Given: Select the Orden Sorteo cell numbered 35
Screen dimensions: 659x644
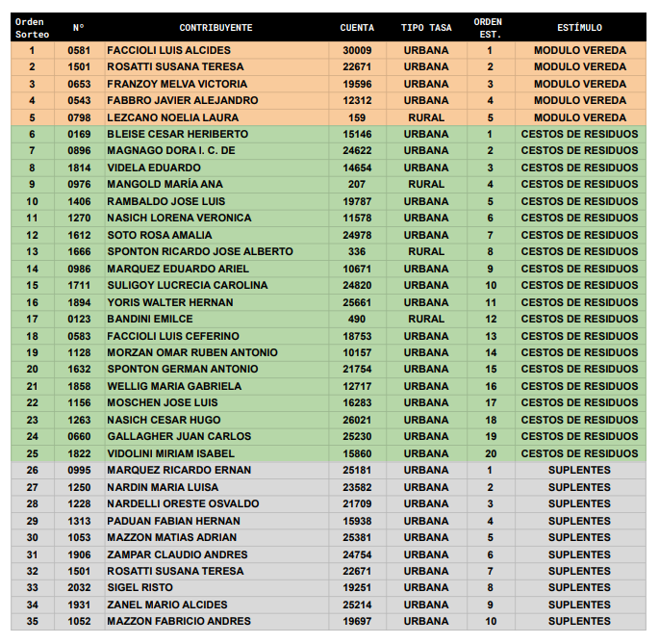Looking at the screenshot, I should click(32, 622).
